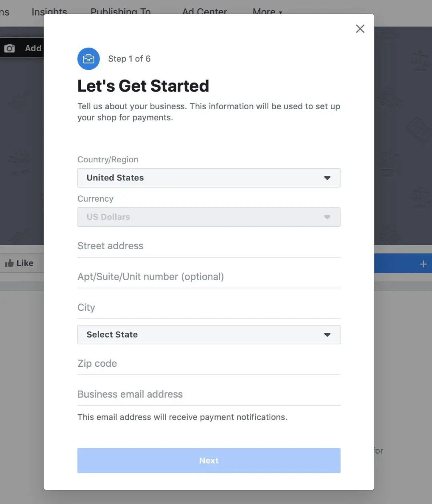432x504 pixels.
Task: Open the Insights menu item
Action: [49, 12]
